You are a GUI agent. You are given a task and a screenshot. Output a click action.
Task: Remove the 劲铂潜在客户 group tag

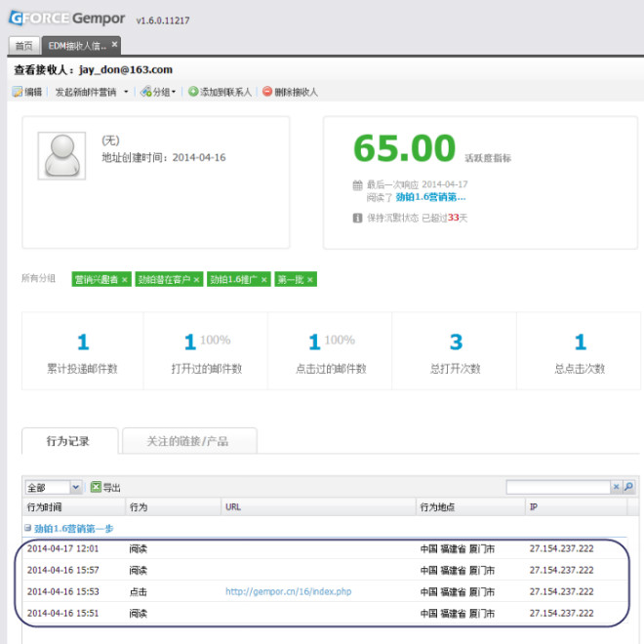(x=196, y=280)
